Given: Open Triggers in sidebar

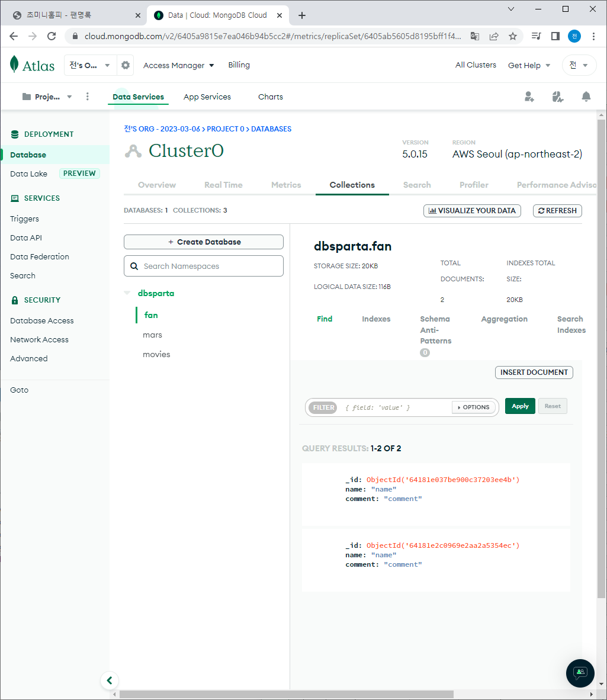Looking at the screenshot, I should 24,219.
